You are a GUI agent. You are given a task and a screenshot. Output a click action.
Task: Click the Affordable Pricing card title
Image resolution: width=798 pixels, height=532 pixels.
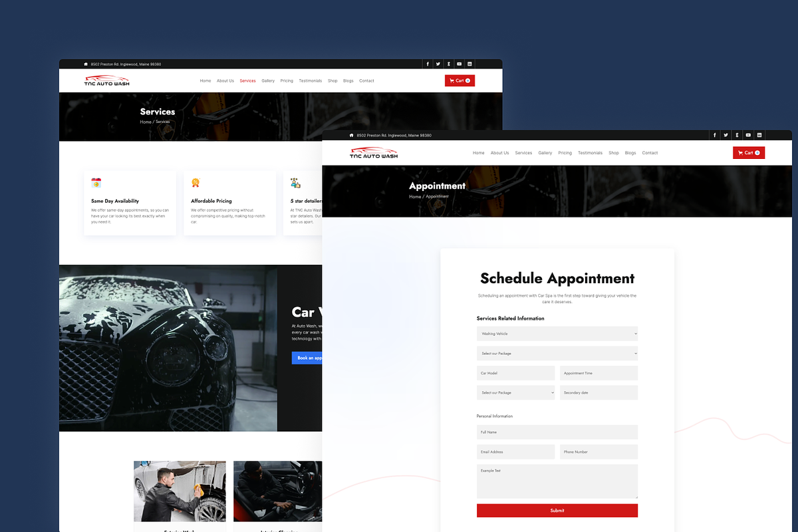coord(211,201)
